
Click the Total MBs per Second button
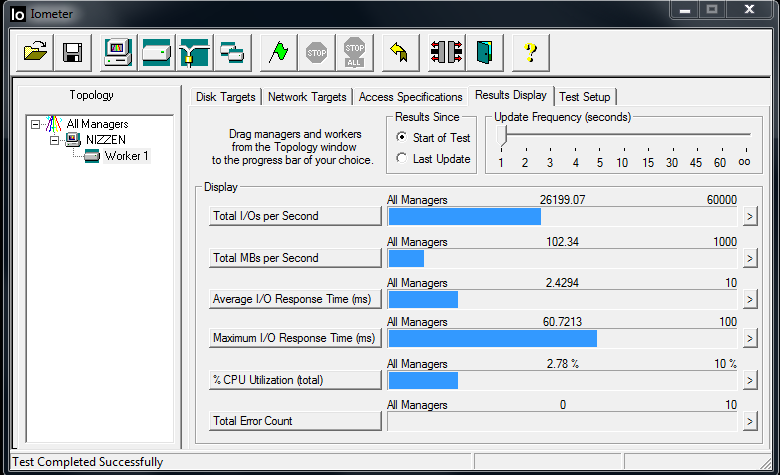coord(295,258)
